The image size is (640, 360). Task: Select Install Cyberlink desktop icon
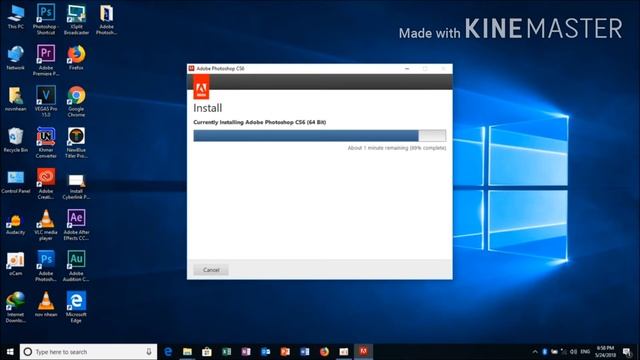tap(76, 187)
